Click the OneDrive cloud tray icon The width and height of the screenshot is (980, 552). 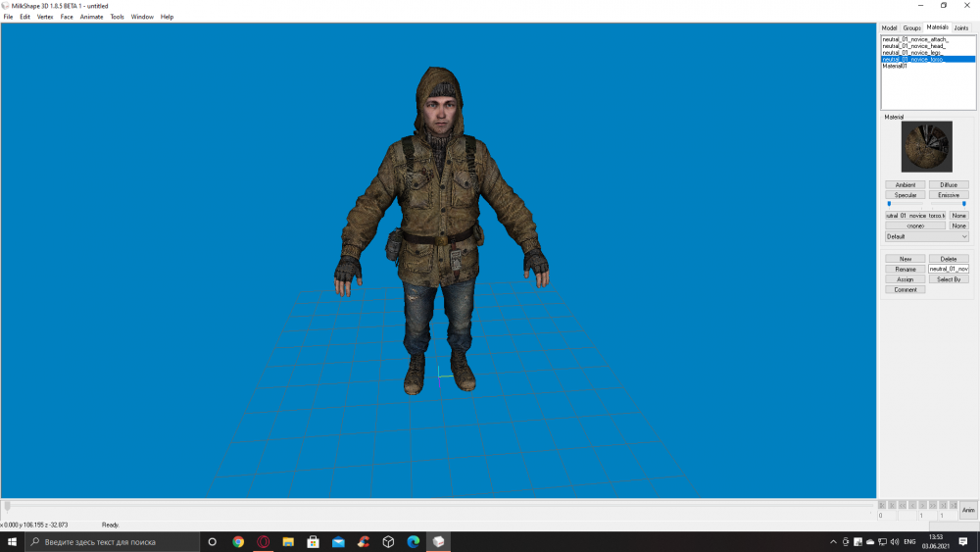coord(870,542)
